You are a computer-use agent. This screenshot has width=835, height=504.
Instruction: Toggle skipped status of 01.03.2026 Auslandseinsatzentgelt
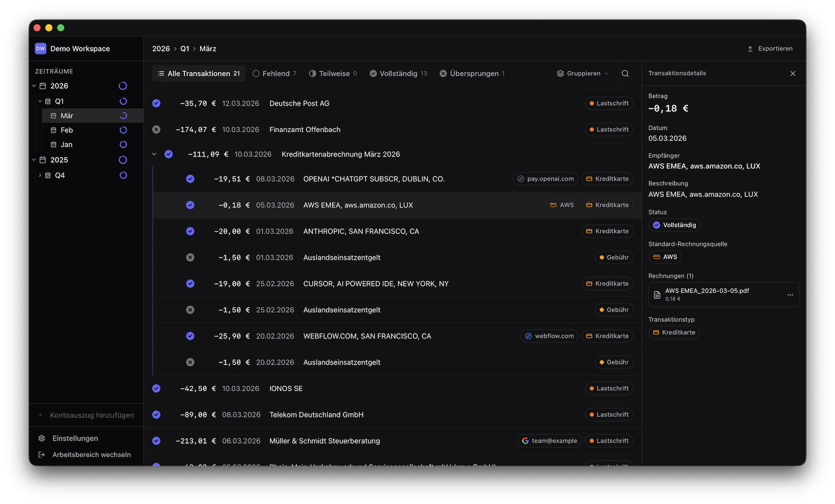click(190, 258)
